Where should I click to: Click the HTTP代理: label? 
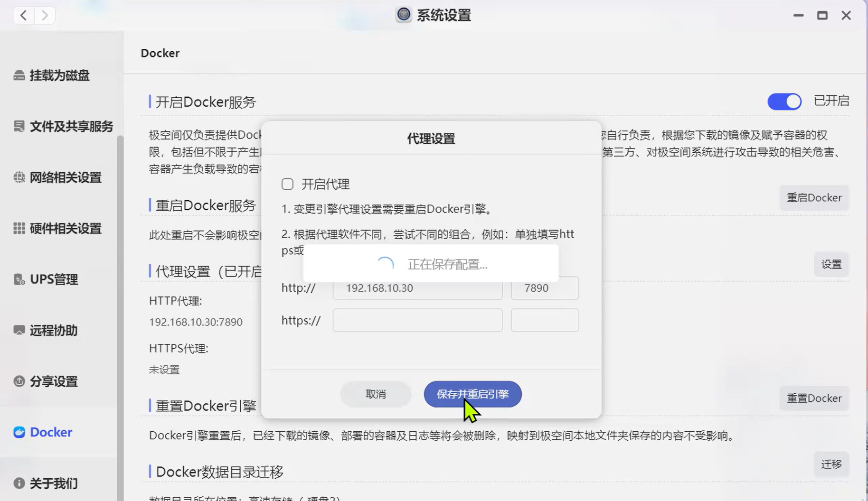[176, 301]
